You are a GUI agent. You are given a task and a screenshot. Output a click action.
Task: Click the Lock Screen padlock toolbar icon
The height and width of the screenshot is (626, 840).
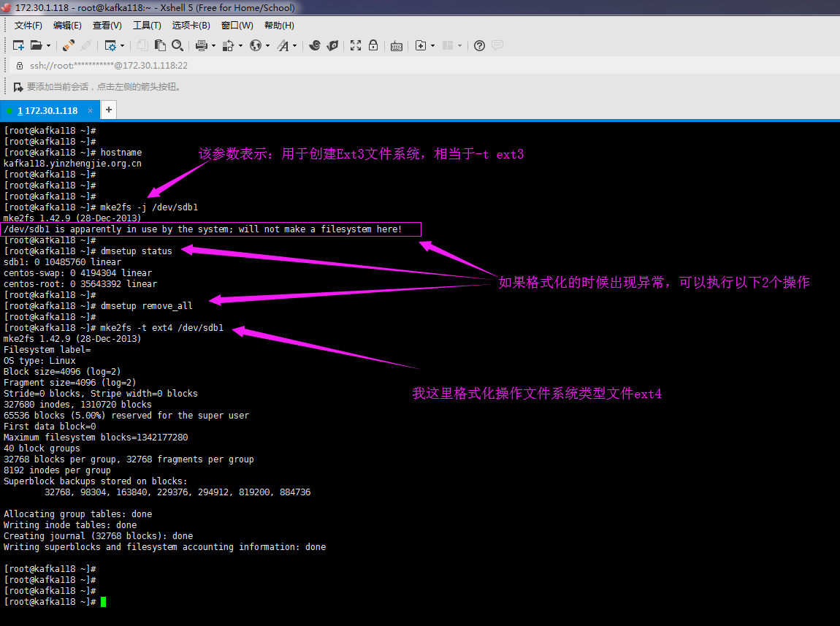(373, 45)
